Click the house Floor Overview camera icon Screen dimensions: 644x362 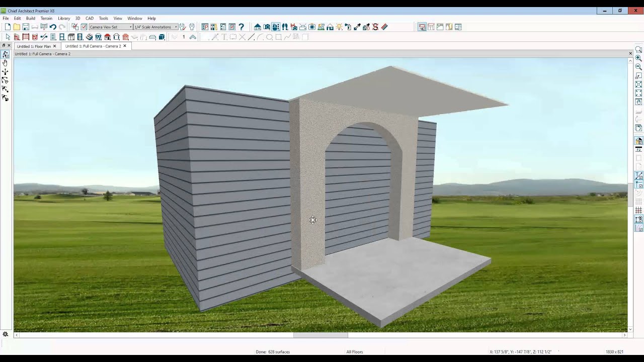[x=257, y=27]
